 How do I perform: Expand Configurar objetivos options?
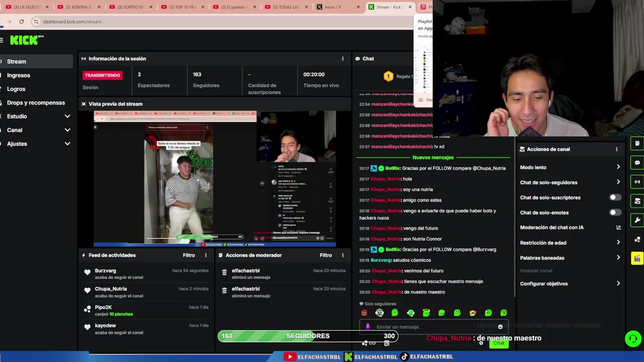pyautogui.click(x=618, y=284)
